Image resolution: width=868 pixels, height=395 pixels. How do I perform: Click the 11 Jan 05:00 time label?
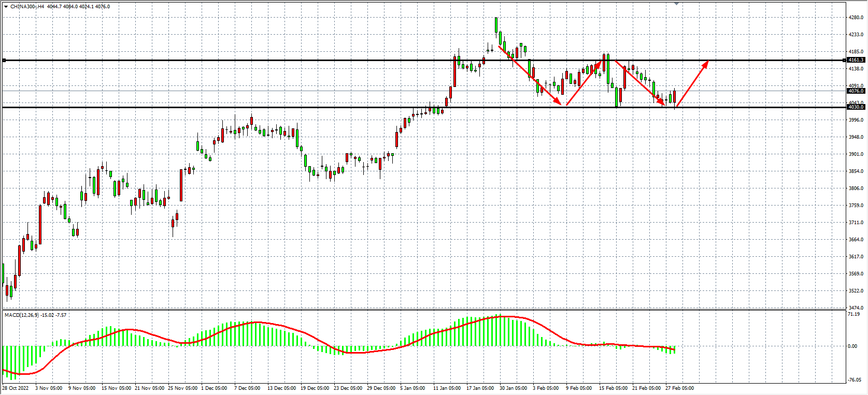click(x=447, y=388)
